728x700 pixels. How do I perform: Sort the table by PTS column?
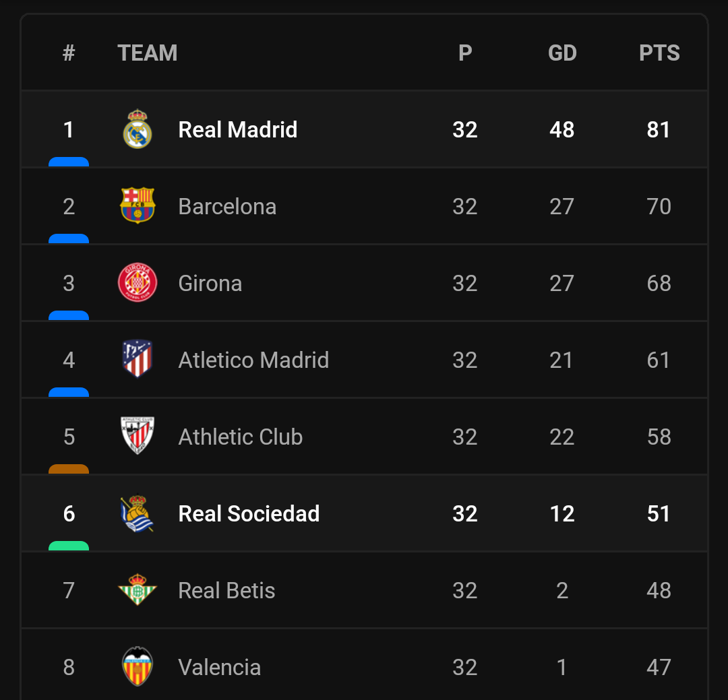click(x=659, y=53)
